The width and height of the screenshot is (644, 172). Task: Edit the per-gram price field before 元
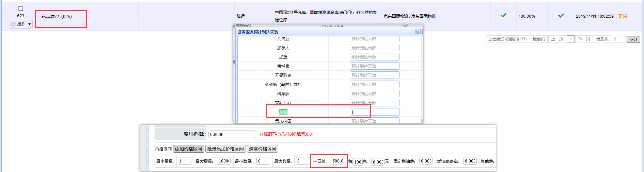click(x=378, y=162)
